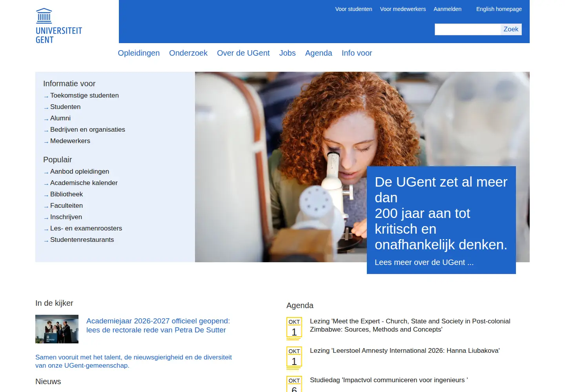The image size is (565, 392).
Task: Open the hero banner headline about 200 jaar
Action: pyautogui.click(x=441, y=213)
